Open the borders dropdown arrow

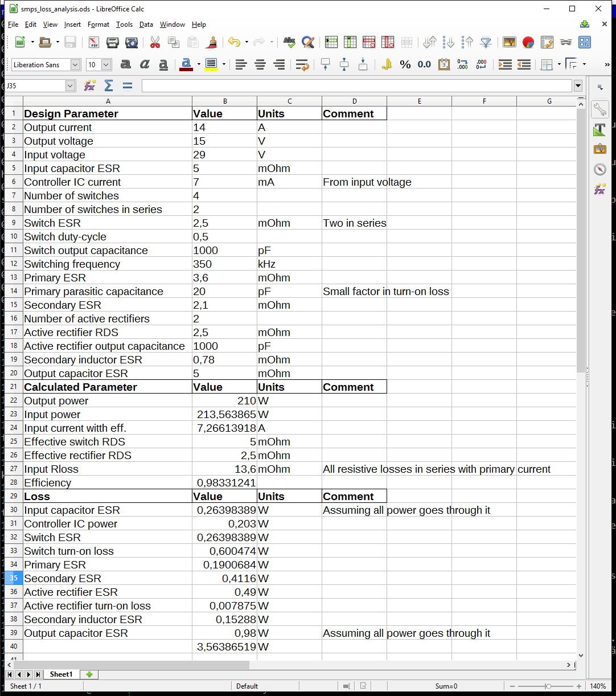click(x=559, y=65)
